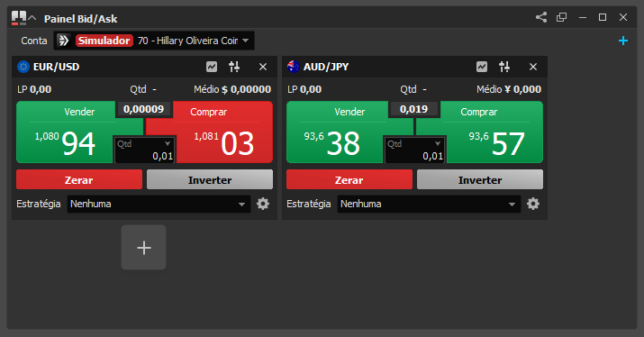This screenshot has width=644, height=337.
Task: Click EUR/USD LP 0,00 value
Action: (x=41, y=89)
